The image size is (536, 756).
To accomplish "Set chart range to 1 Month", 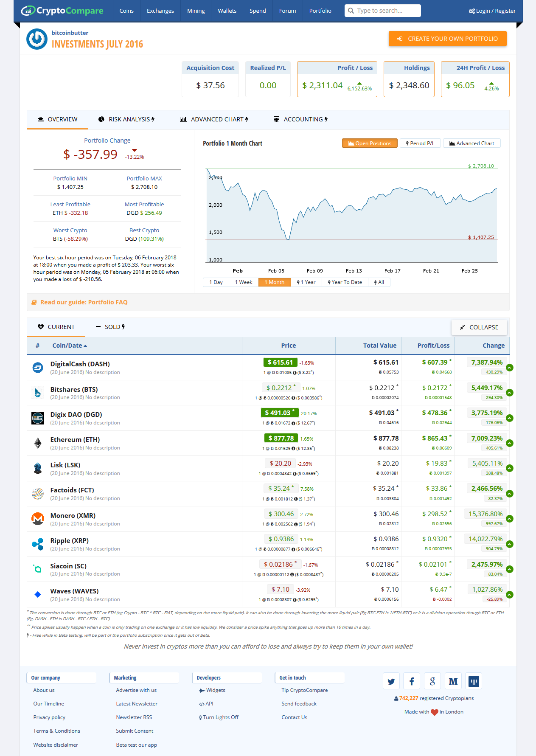I will (x=275, y=282).
